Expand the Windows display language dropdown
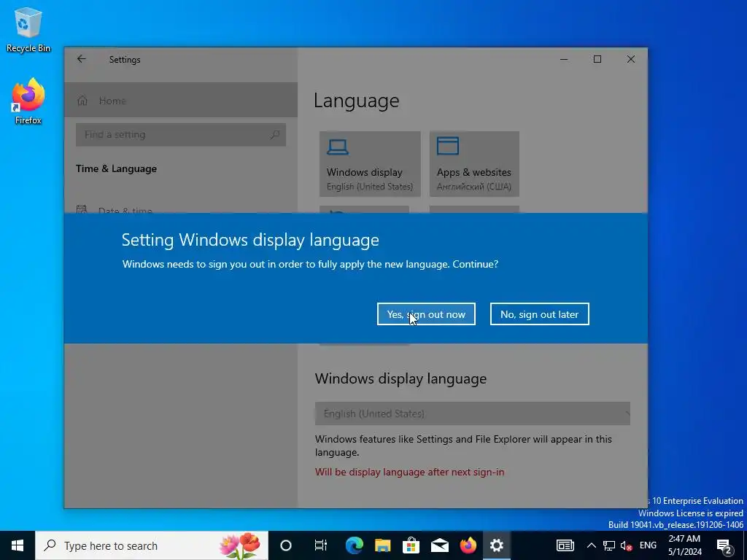747x560 pixels. click(472, 413)
